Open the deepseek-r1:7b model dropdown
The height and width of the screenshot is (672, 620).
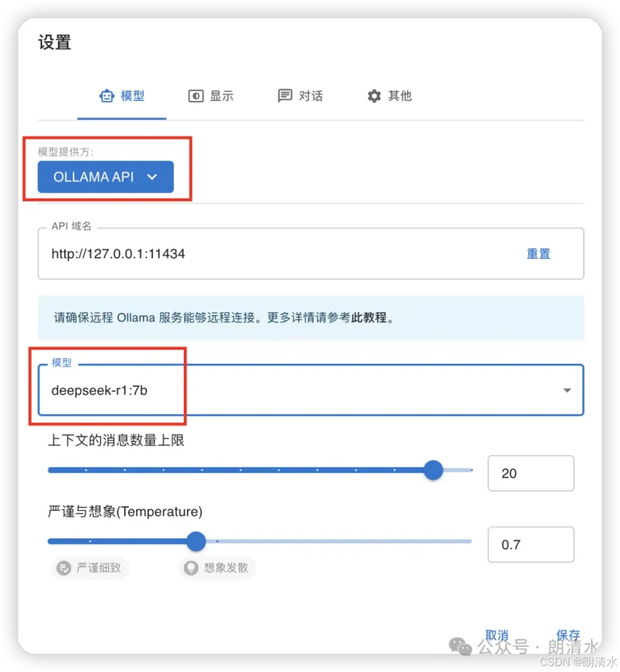[311, 391]
